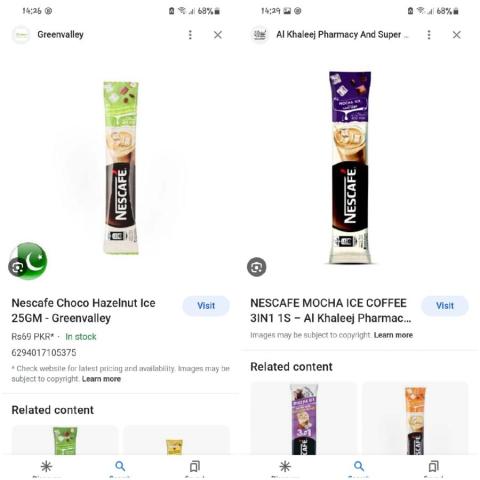Open related orange Nescafe sachet thumbnail
Screen dimensions: 480x480
point(415,419)
